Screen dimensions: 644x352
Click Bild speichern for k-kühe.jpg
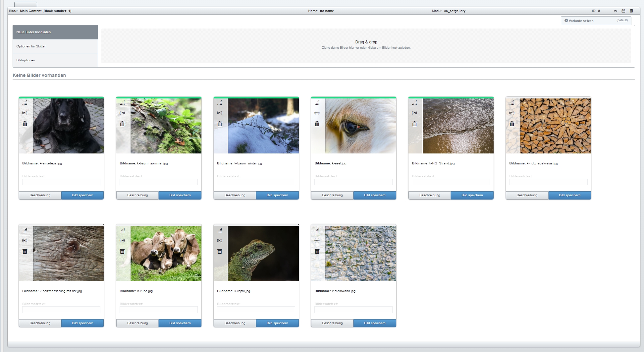180,323
